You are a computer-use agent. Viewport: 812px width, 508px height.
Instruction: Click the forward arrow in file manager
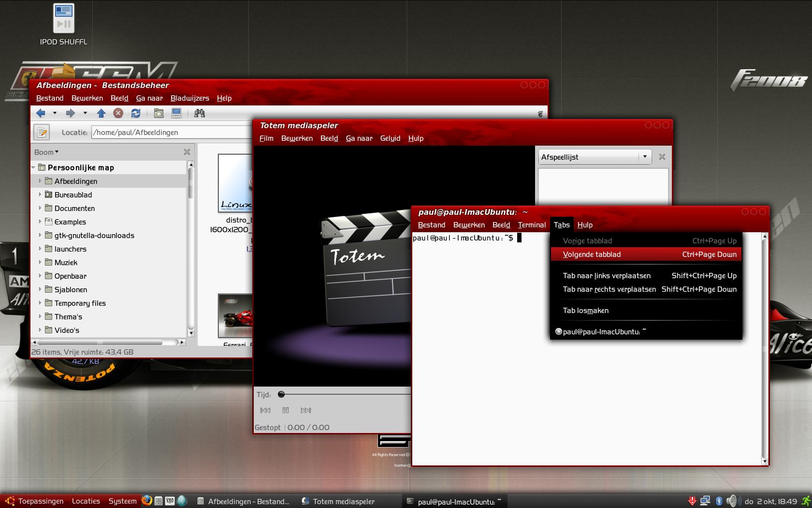click(71, 113)
